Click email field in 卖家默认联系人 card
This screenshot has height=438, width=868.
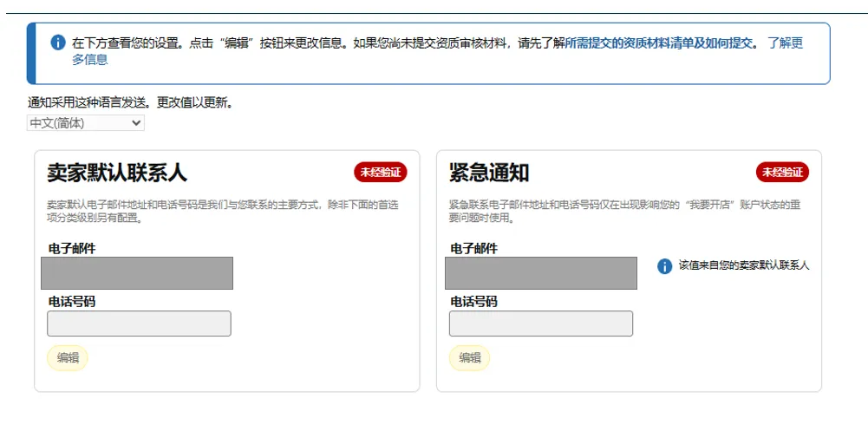click(x=137, y=273)
